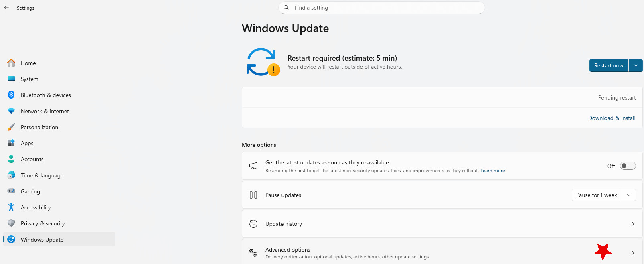The image size is (644, 264).
Task: Open the Advanced options row
Action: coord(442,252)
